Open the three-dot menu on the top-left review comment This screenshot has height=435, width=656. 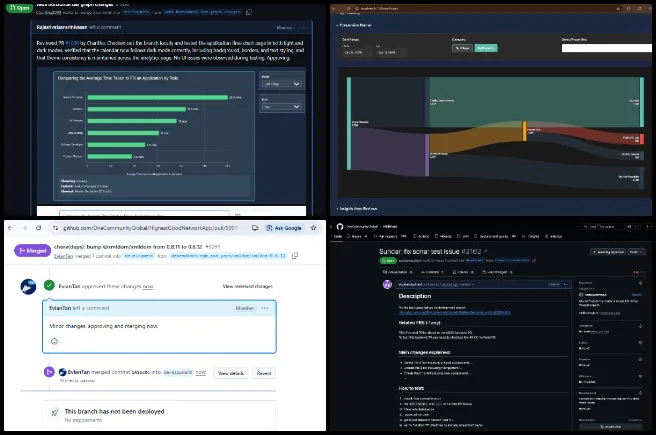pos(302,28)
